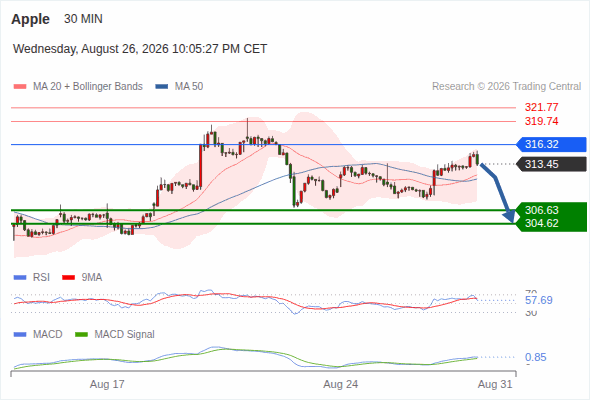Click the blue MACD legend swatch
The width and height of the screenshot is (590, 400).
[20, 335]
